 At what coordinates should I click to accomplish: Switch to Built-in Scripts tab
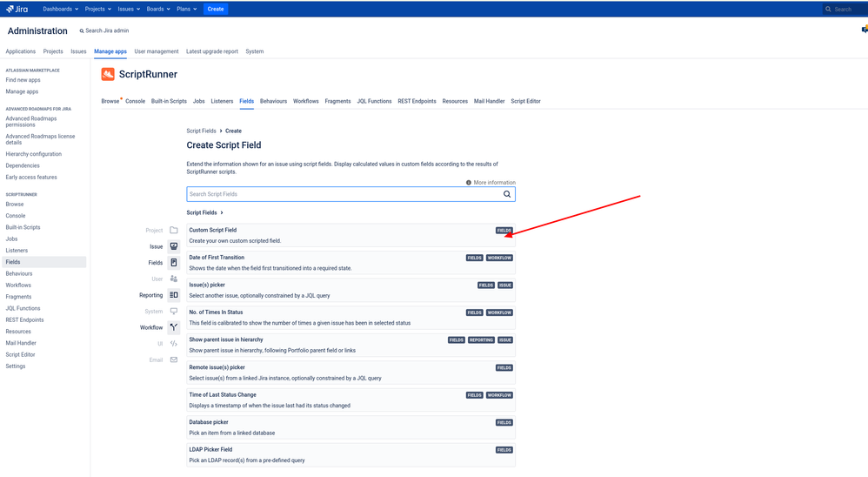click(x=169, y=101)
